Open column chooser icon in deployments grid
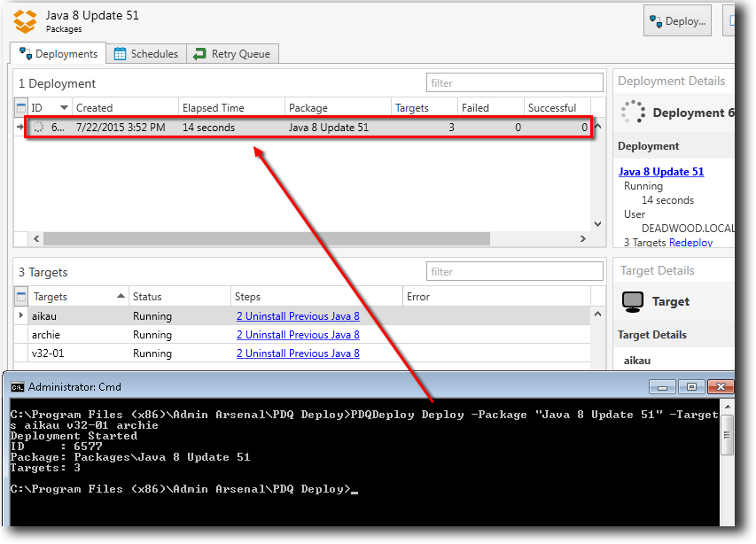756x544 pixels. 21,108
